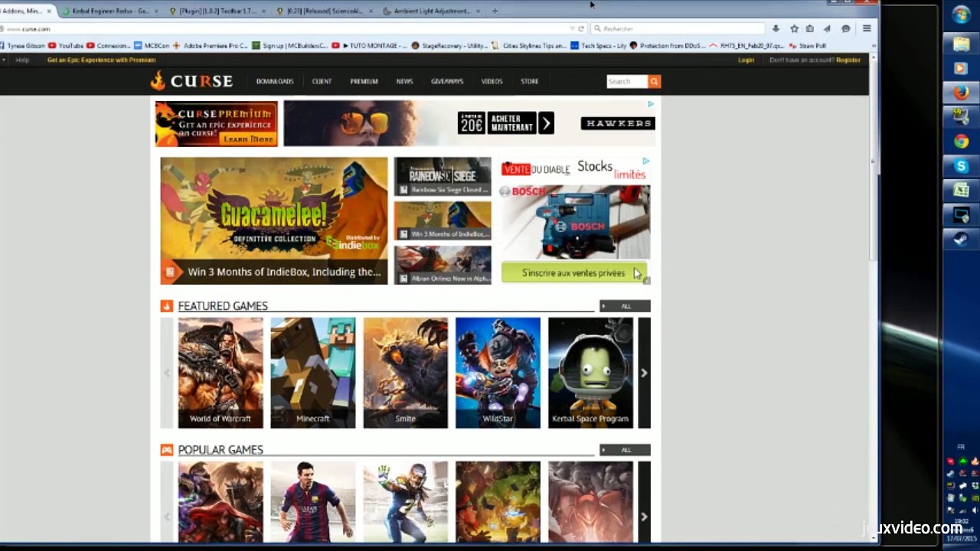Switch to the Toolbar plugin tab
Screen dimensions: 980x551
217,11
